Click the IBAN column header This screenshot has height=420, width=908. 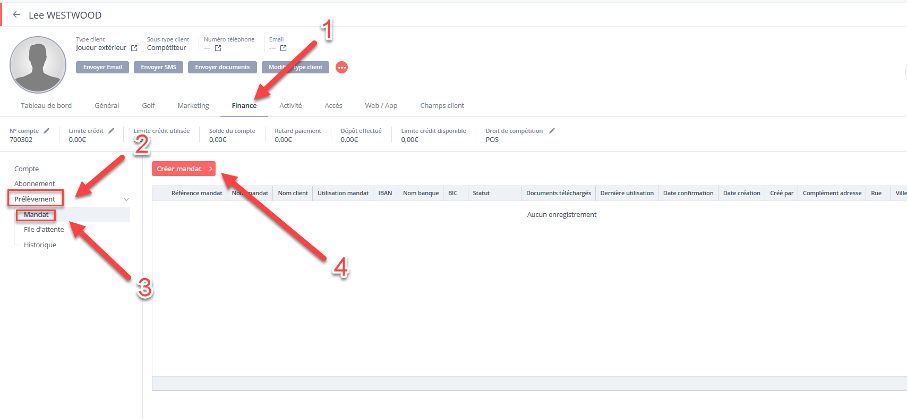(386, 192)
